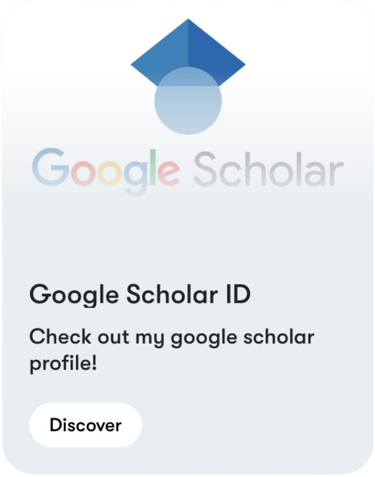375x477 pixels.
Task: Click the ID word in card heading
Action: [x=238, y=294]
